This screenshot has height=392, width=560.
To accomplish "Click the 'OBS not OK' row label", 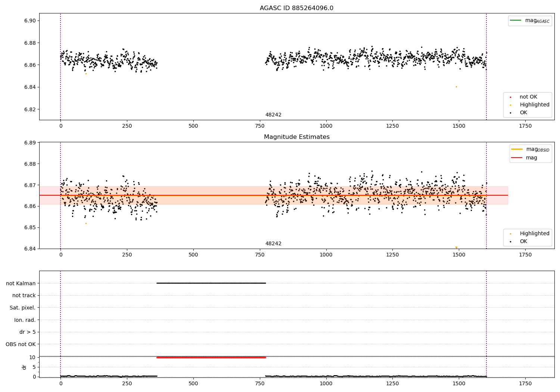I will pos(21,345).
